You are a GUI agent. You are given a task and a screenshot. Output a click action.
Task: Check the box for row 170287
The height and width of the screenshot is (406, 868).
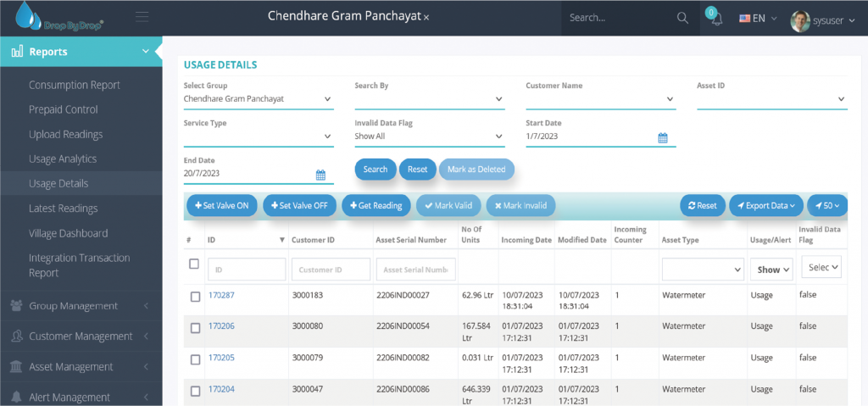click(195, 296)
